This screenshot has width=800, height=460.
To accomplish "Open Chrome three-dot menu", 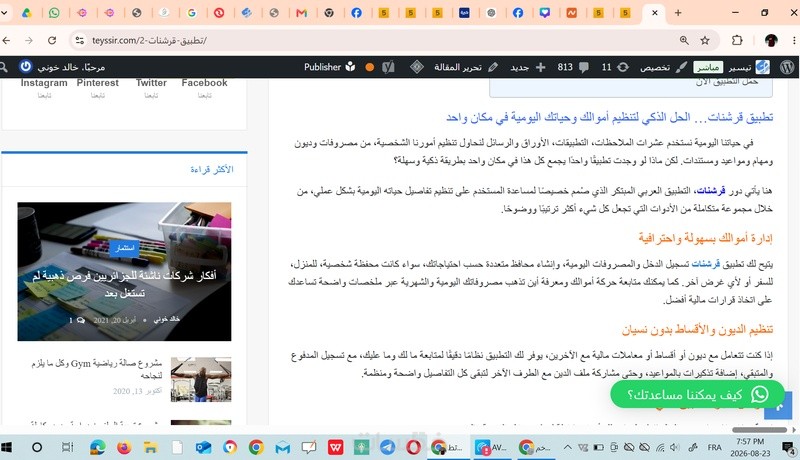I will [x=794, y=40].
